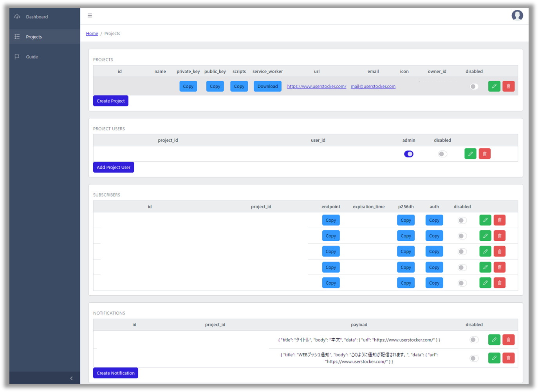Viewport: 538px width, 392px height.
Task: Edit the fourth subscriber row
Action: tap(485, 267)
